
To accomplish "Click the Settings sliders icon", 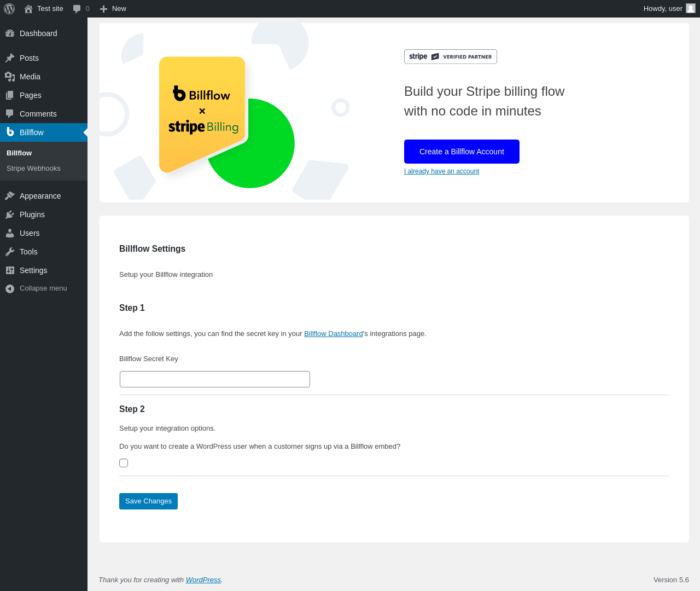I will pyautogui.click(x=10, y=270).
